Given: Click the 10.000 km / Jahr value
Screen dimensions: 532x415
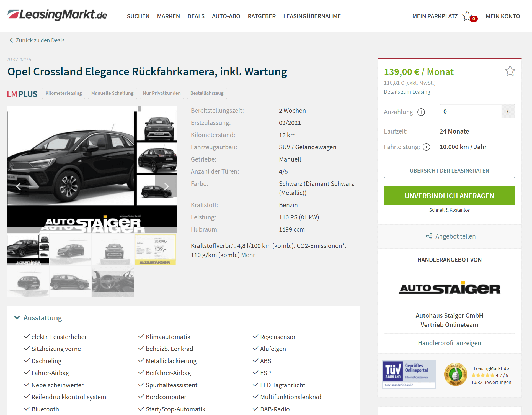Looking at the screenshot, I should (x=463, y=147).
